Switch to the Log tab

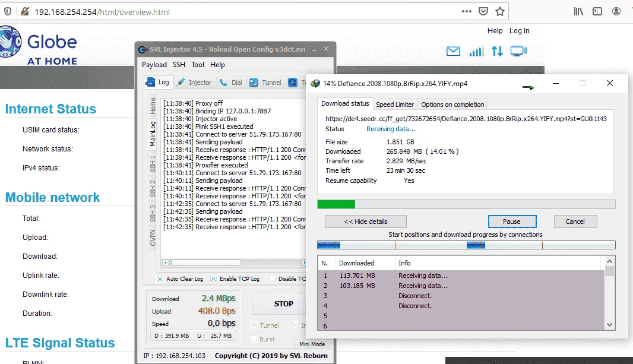click(158, 82)
